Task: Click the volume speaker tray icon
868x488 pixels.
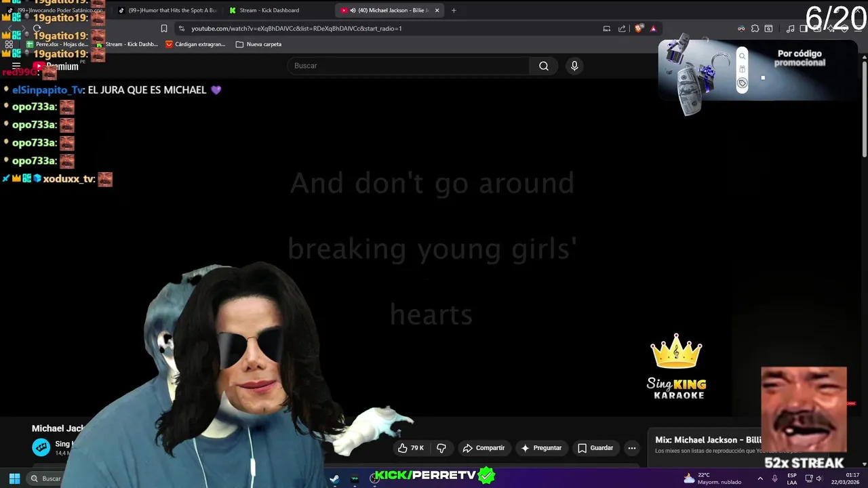Action: [819, 479]
